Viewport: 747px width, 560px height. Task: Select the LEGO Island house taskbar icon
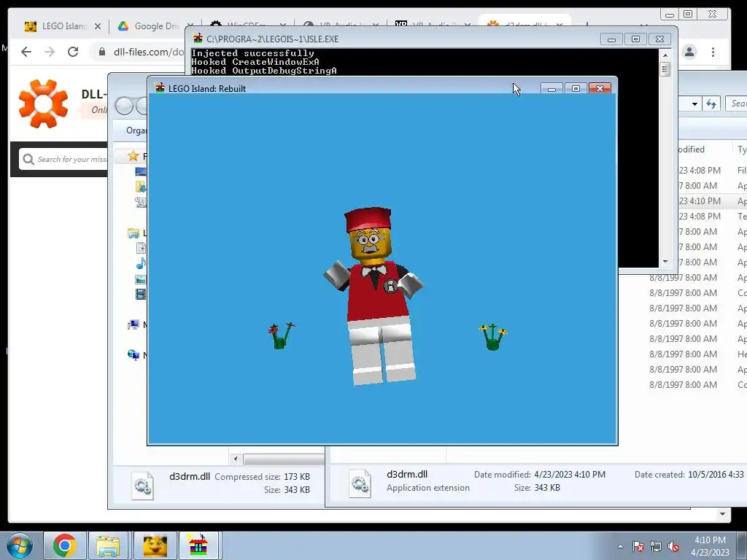[x=198, y=545]
